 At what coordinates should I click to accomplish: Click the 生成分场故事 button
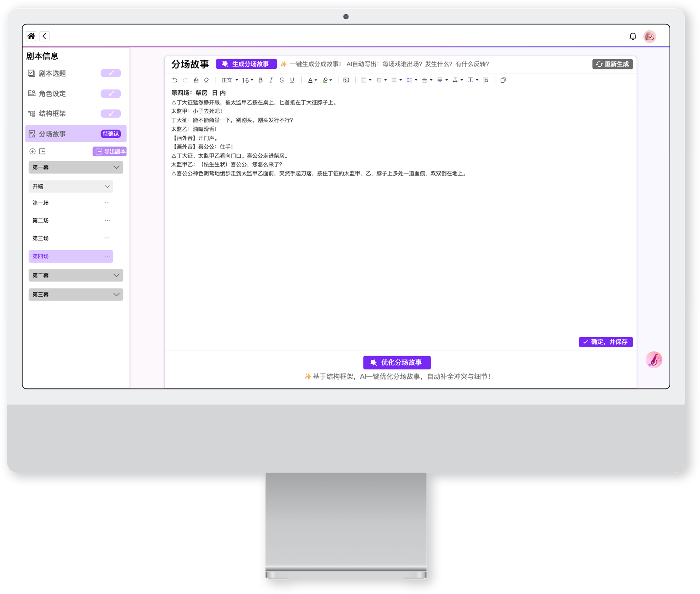click(246, 64)
